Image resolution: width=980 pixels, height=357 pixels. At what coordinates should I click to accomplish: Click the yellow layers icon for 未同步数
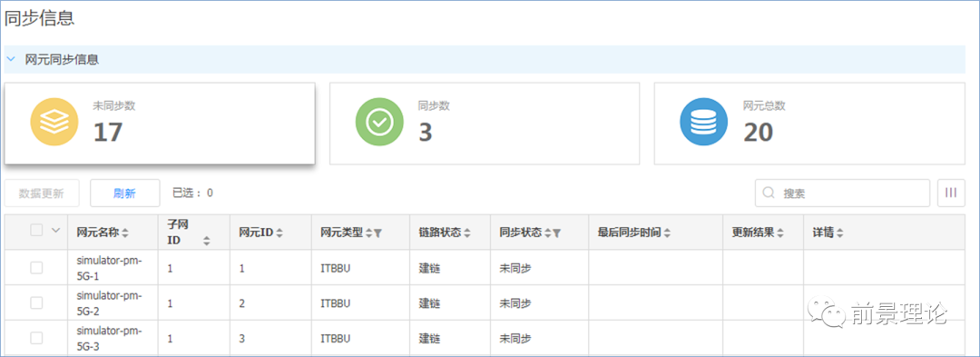point(54,123)
